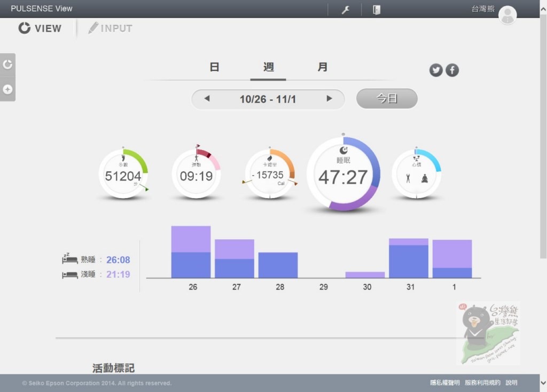Open the 服務利用規約 terms link
The height and width of the screenshot is (392, 547).
click(482, 382)
